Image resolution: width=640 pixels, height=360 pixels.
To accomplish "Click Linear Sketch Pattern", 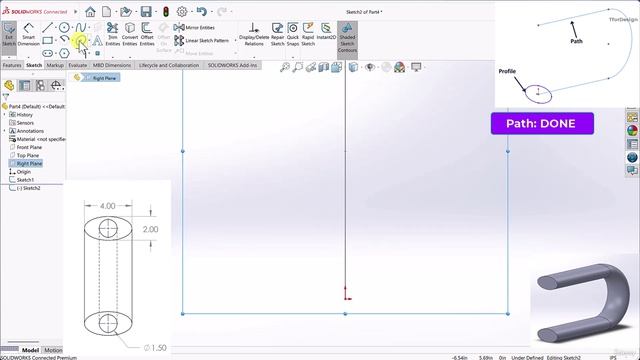I will [202, 40].
